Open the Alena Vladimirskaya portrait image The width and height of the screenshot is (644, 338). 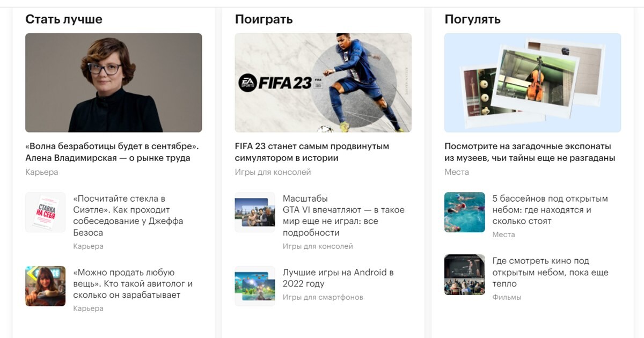click(x=114, y=83)
